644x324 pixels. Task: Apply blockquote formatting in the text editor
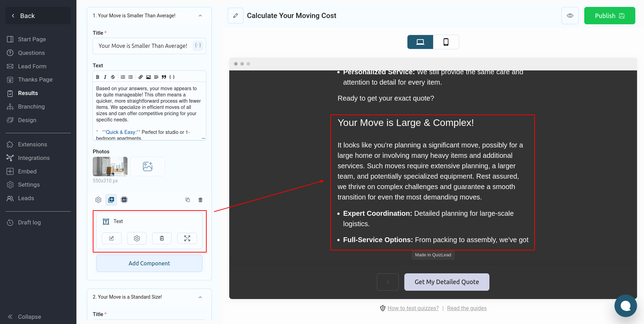[164, 77]
